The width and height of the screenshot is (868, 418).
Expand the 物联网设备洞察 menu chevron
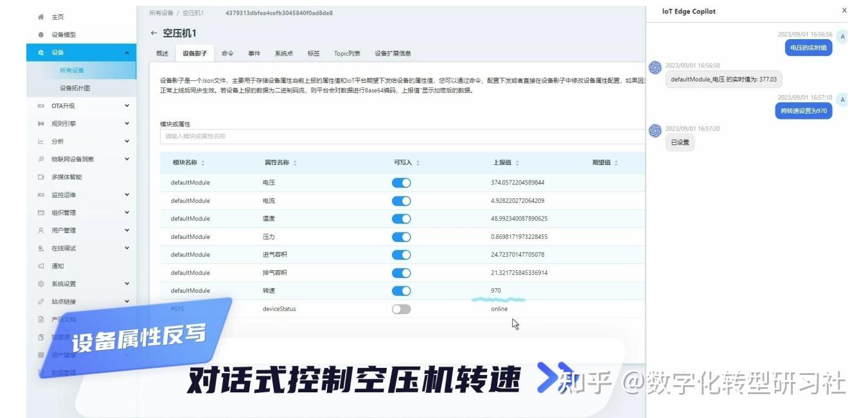[127, 159]
